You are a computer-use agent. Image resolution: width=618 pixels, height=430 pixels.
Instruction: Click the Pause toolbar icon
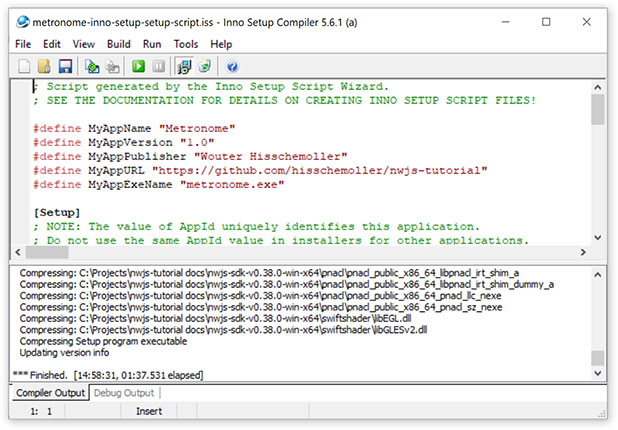(x=158, y=66)
